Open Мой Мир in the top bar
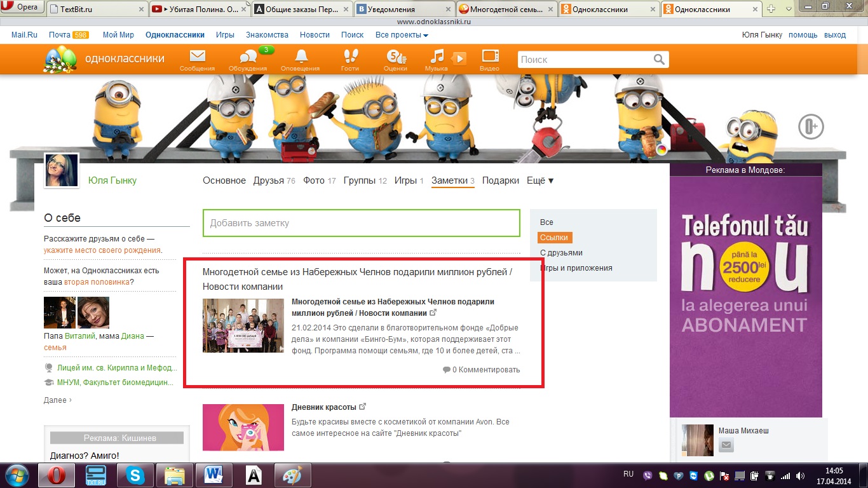 (x=119, y=35)
